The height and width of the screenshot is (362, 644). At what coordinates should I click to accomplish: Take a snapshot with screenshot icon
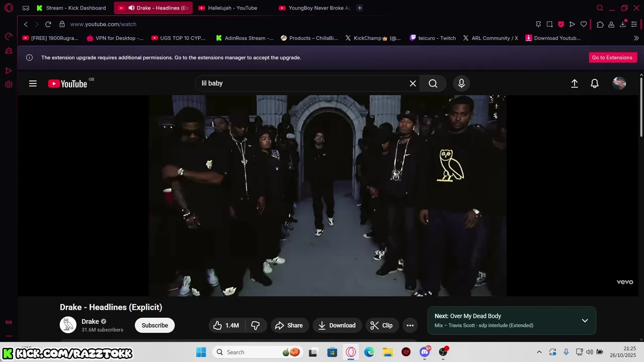pyautogui.click(x=549, y=24)
